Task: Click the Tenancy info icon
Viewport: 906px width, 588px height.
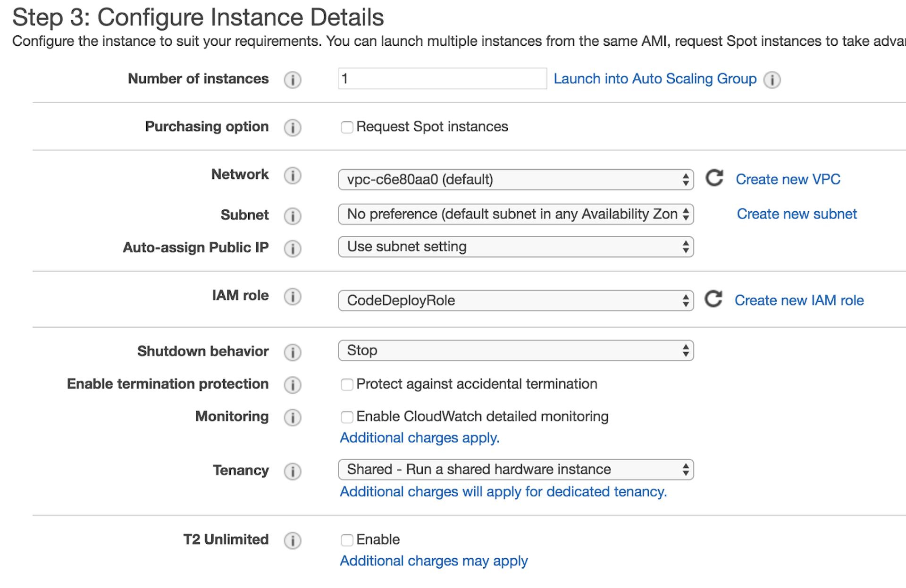Action: point(292,471)
